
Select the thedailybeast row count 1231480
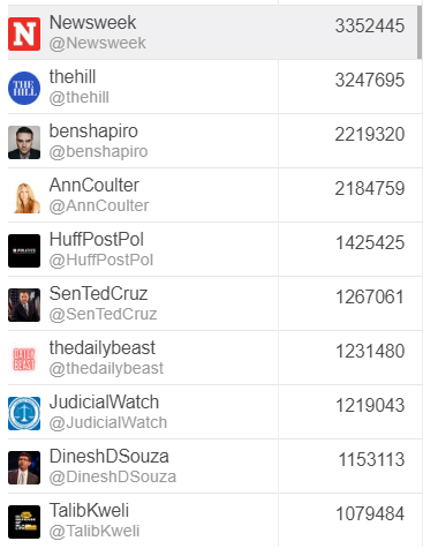pos(370,351)
